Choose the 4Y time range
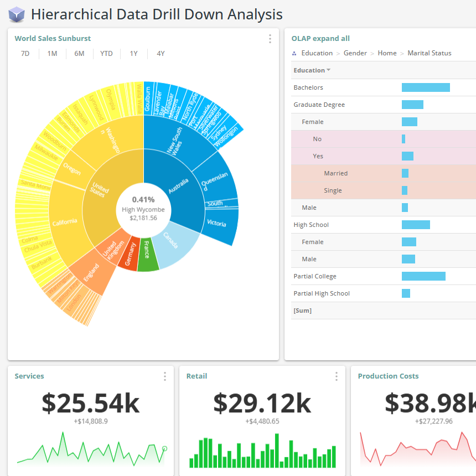476x476 pixels. click(x=161, y=54)
